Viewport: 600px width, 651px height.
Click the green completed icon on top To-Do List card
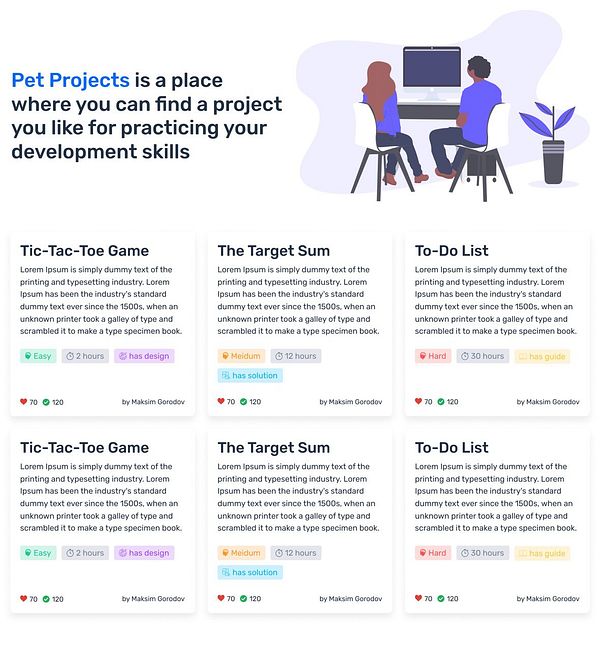coord(441,401)
